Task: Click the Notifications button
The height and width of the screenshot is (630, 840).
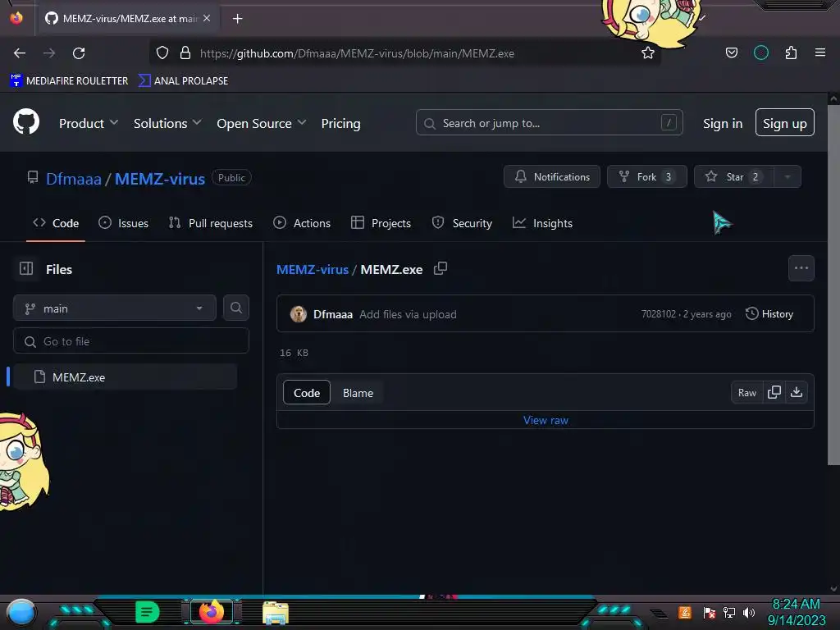Action: click(x=552, y=176)
